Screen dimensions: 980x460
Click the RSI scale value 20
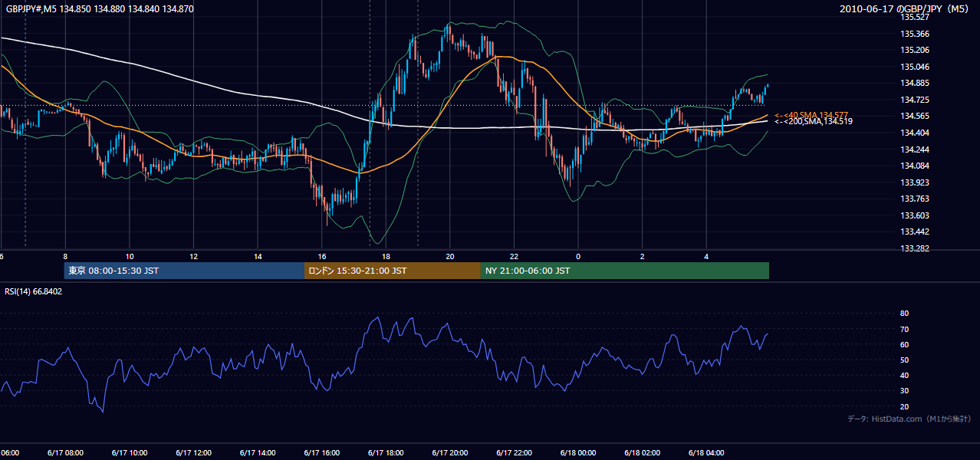point(904,406)
